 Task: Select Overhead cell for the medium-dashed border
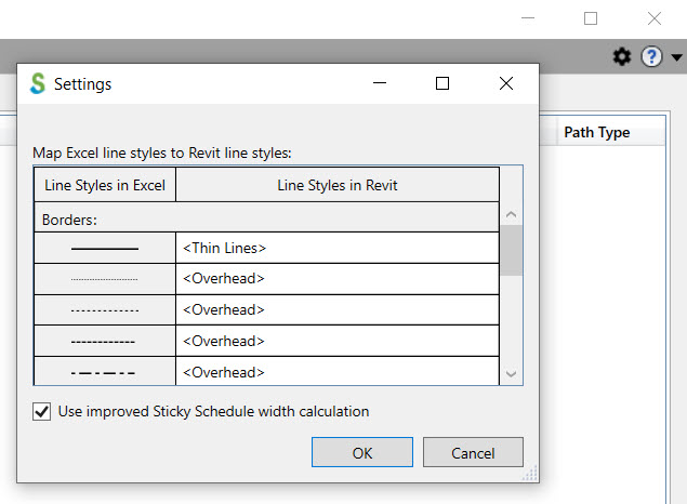tap(337, 341)
